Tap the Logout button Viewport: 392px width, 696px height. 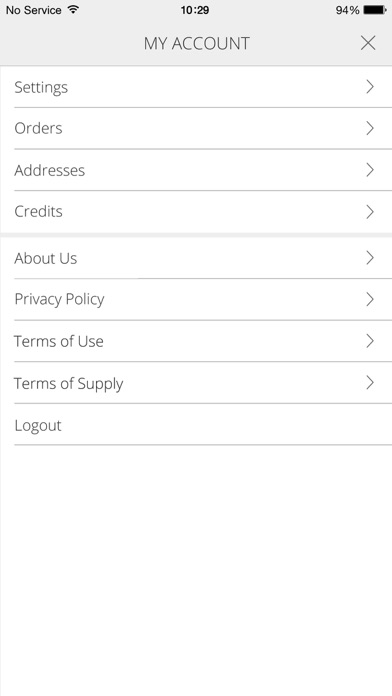[196, 425]
